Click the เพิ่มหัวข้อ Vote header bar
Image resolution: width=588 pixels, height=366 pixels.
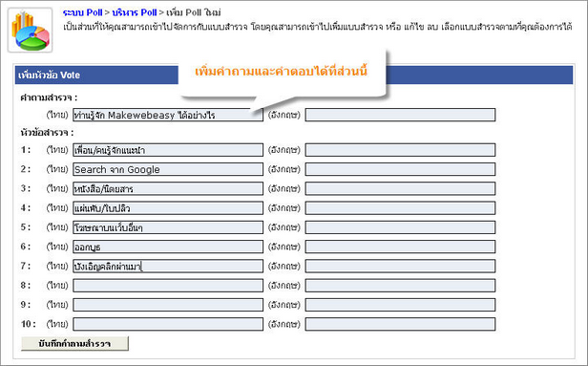click(294, 75)
